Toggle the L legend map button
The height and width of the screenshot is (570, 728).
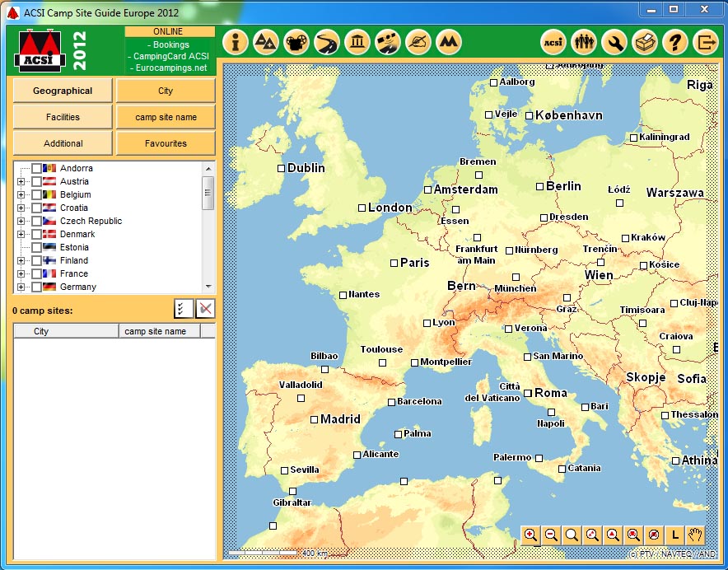[674, 535]
